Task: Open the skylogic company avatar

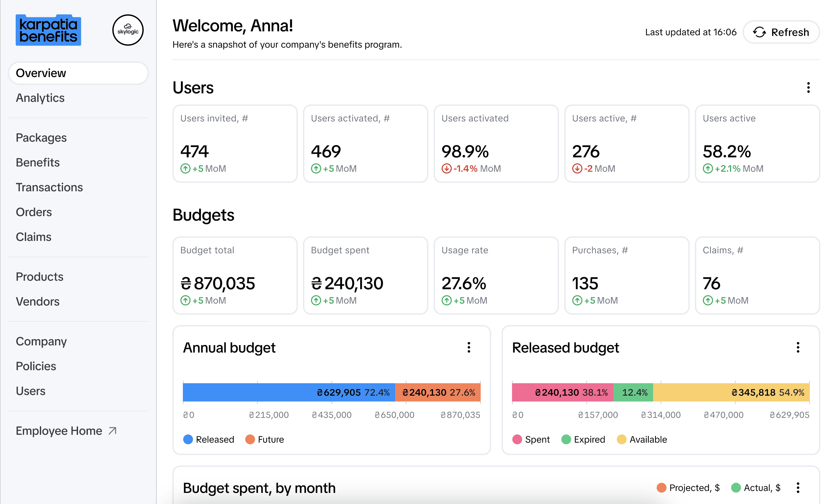Action: pyautogui.click(x=128, y=30)
